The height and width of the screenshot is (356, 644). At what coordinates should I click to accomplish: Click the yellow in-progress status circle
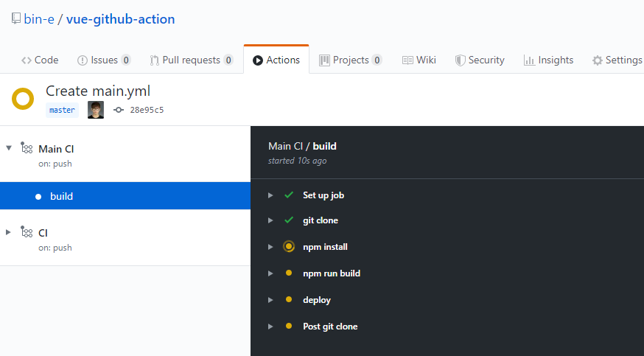point(23,99)
